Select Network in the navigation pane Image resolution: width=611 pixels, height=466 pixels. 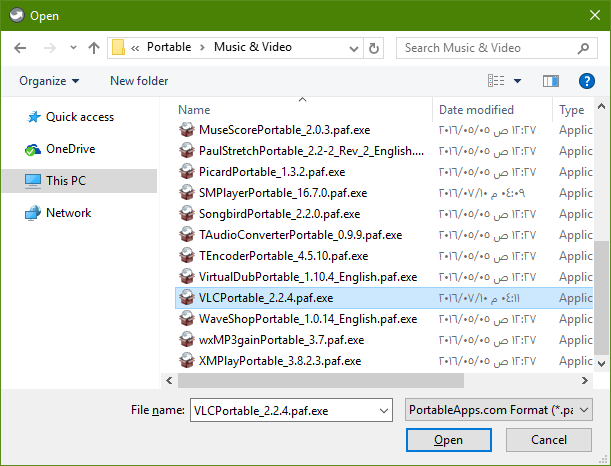pos(69,213)
